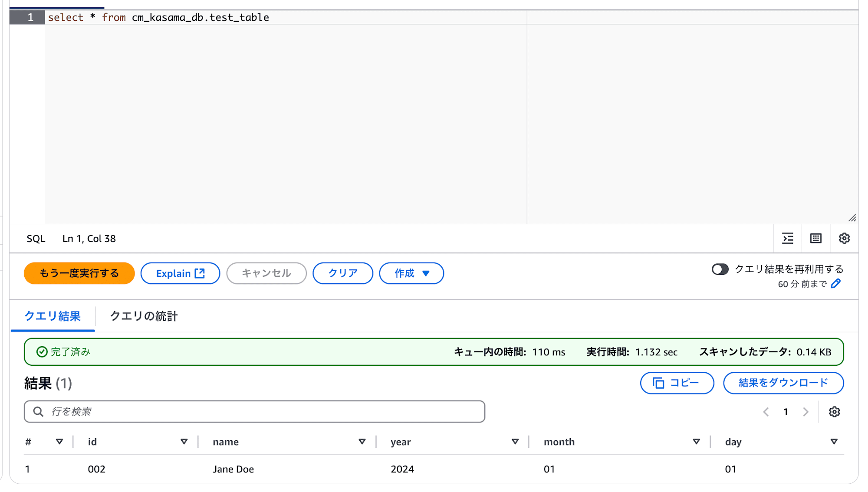Click the '2024' year cell
The image size is (868, 492).
pyautogui.click(x=402, y=469)
